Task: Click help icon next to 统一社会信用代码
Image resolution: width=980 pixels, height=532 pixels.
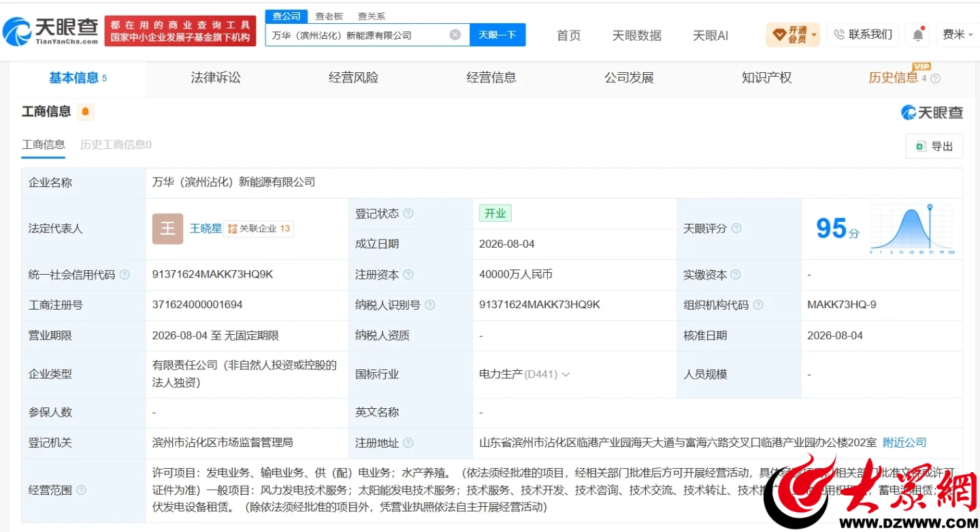Action: click(125, 275)
